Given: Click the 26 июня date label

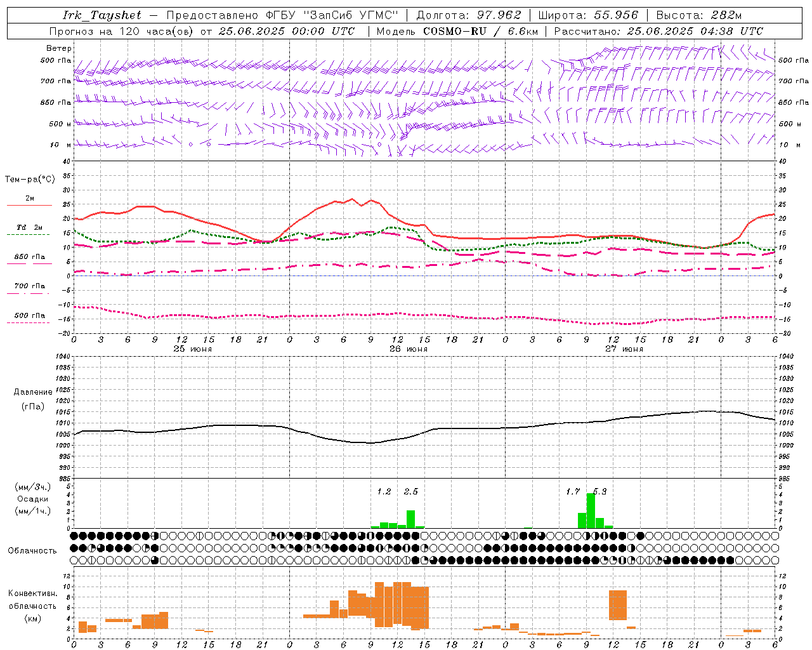Looking at the screenshot, I should click(x=409, y=349).
